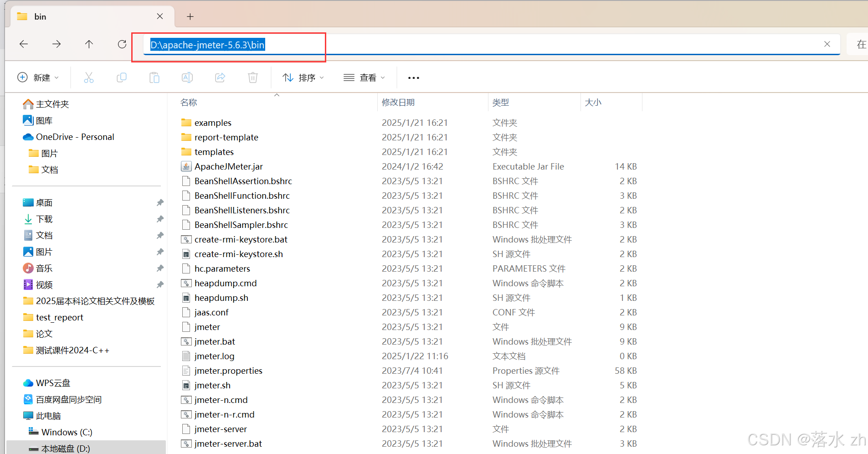Sort by 大小 column header
This screenshot has height=454, width=868.
click(593, 103)
